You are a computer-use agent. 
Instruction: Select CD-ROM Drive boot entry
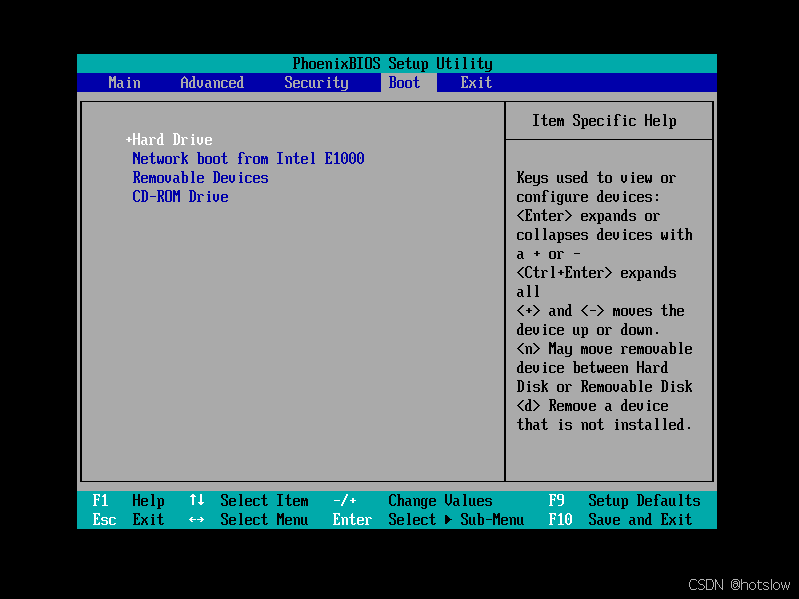coord(180,197)
